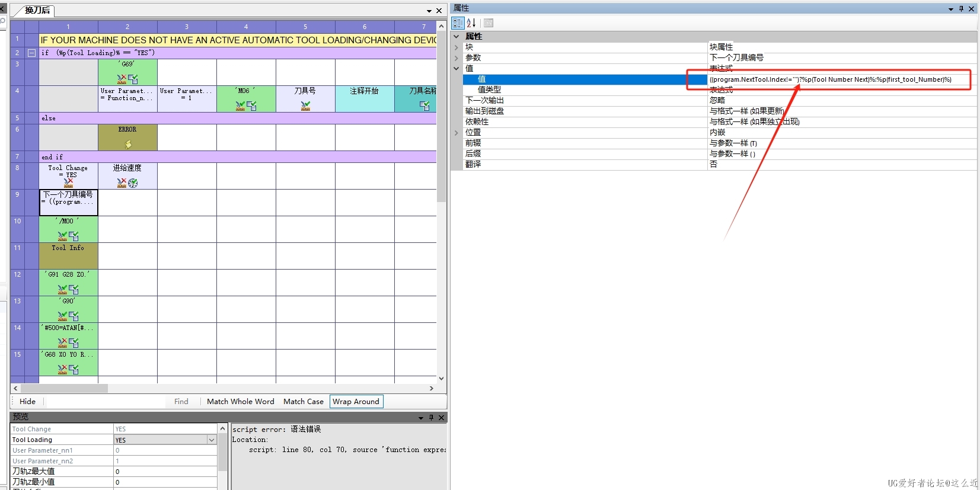Click the Tool Change row in preview
The height and width of the screenshot is (490, 980).
click(114, 429)
